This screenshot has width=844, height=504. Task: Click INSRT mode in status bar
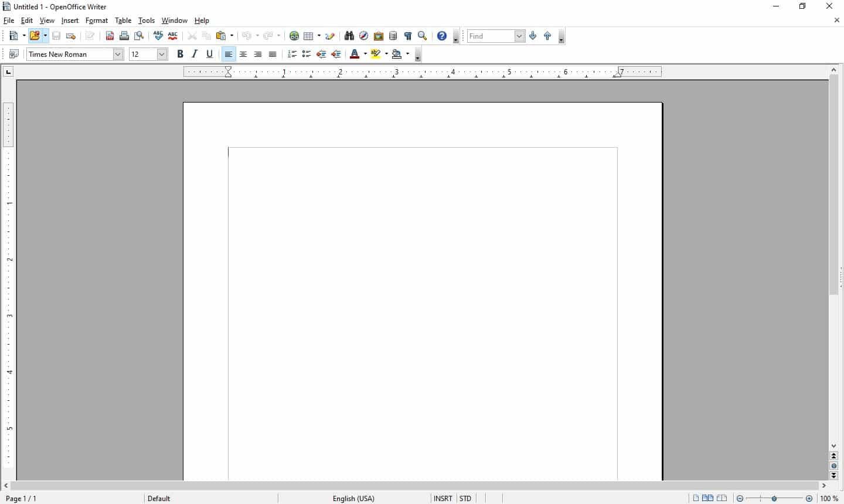tap(443, 498)
